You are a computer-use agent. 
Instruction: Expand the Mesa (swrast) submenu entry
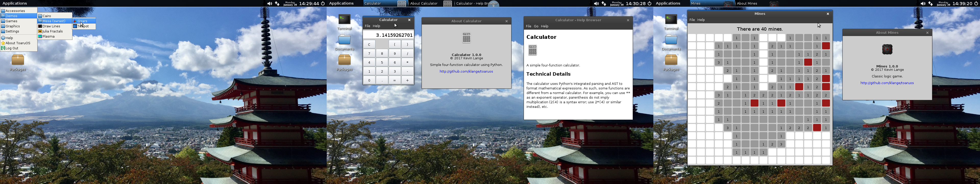coord(54,21)
